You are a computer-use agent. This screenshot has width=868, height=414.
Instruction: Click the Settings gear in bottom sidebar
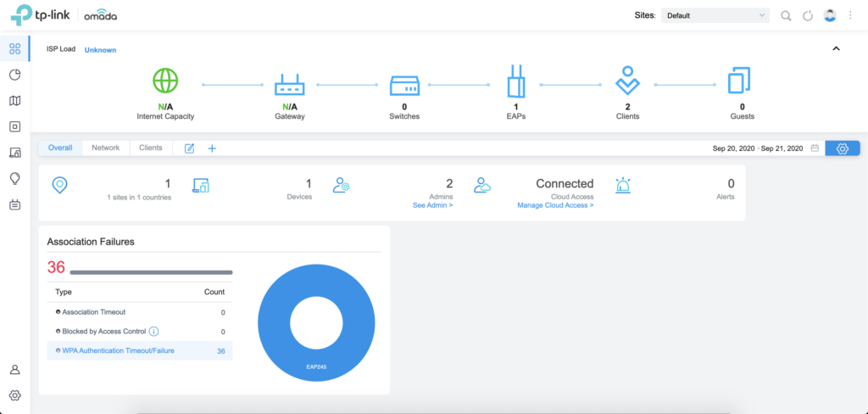[x=14, y=395]
